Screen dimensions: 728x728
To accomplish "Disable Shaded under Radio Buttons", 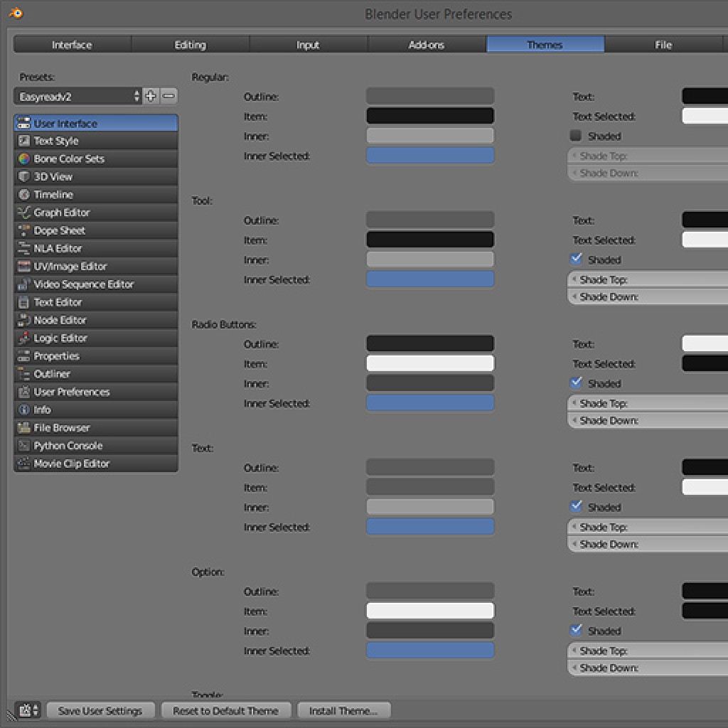I will tap(577, 382).
